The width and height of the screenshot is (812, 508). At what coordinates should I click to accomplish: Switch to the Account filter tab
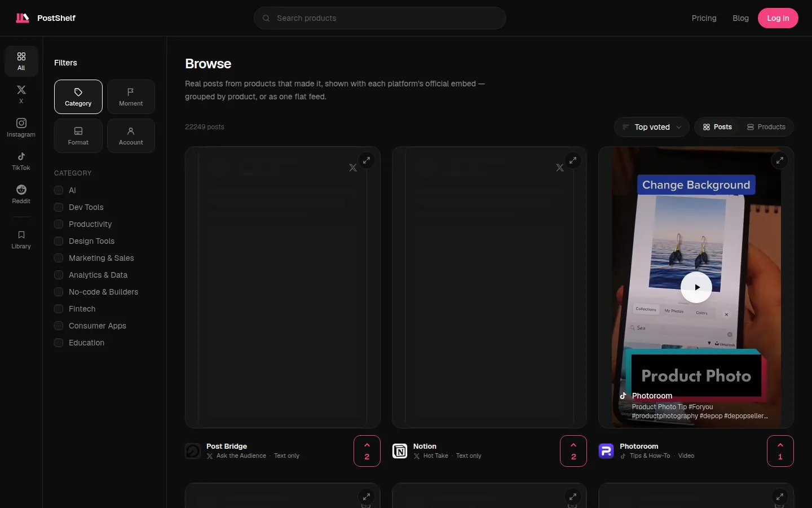(131, 135)
